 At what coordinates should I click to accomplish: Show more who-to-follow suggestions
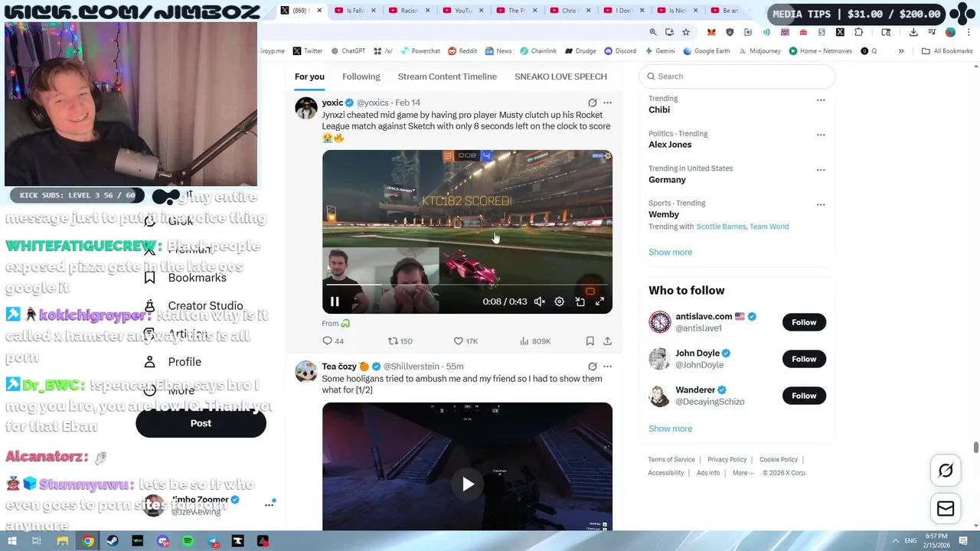point(670,429)
